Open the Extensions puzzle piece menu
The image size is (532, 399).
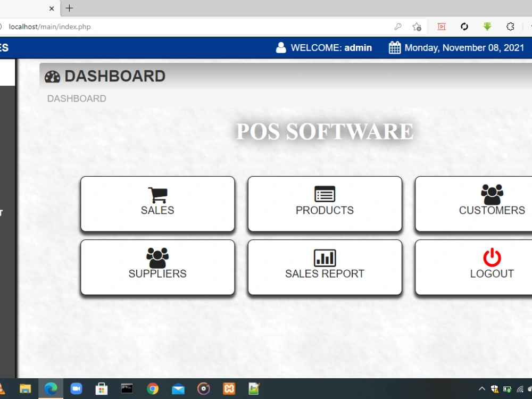(x=510, y=27)
